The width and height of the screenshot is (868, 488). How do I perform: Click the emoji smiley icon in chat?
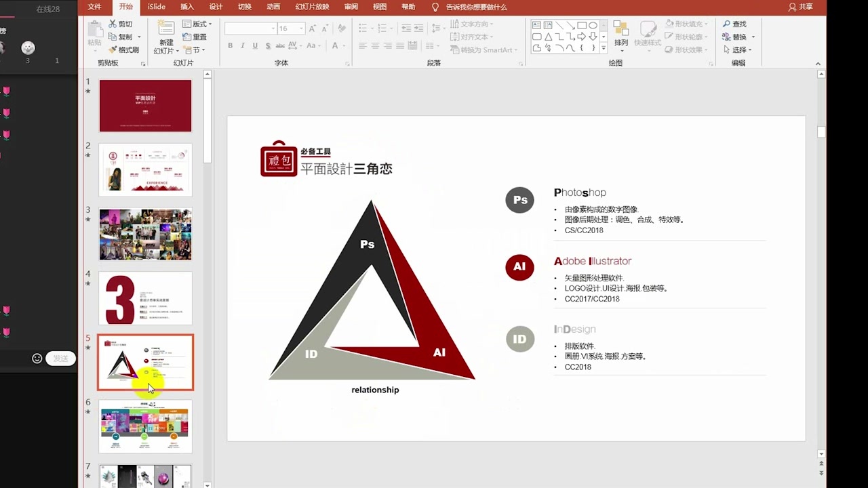(x=37, y=359)
